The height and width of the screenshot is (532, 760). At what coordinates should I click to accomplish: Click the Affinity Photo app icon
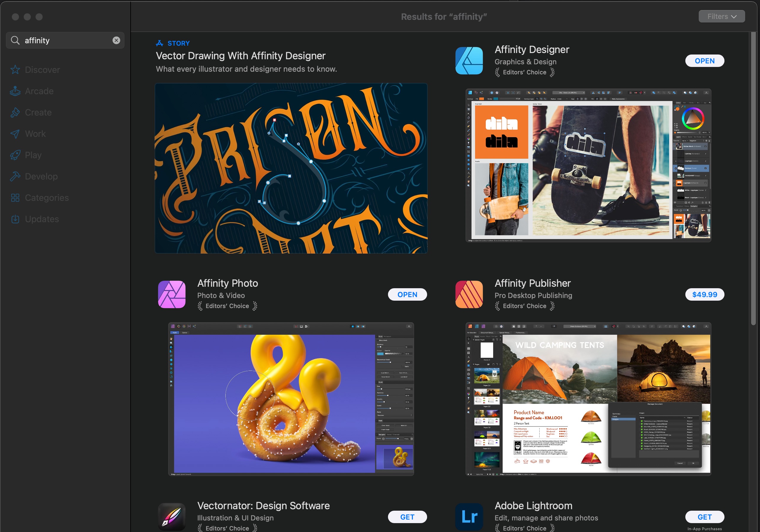(x=171, y=294)
